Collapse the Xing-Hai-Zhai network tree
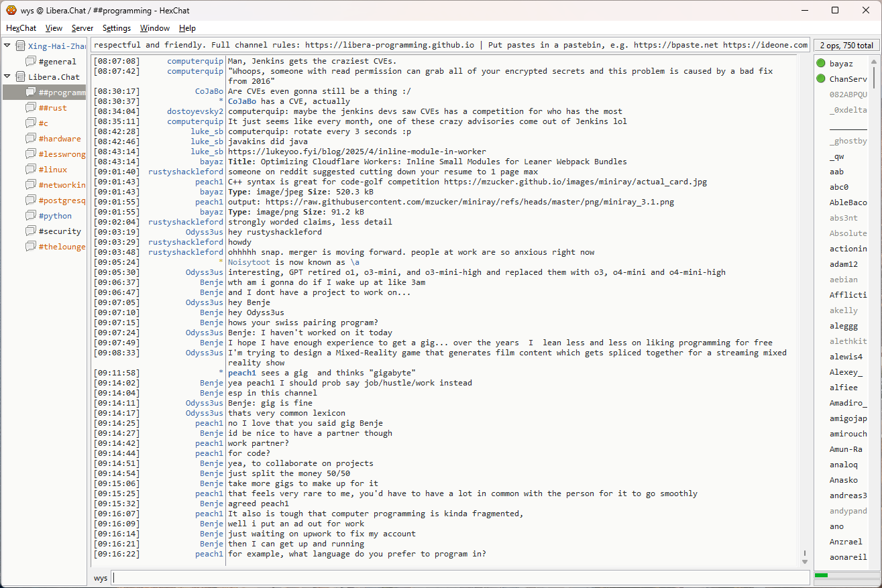Screen dimensions: 882x588 [7, 46]
